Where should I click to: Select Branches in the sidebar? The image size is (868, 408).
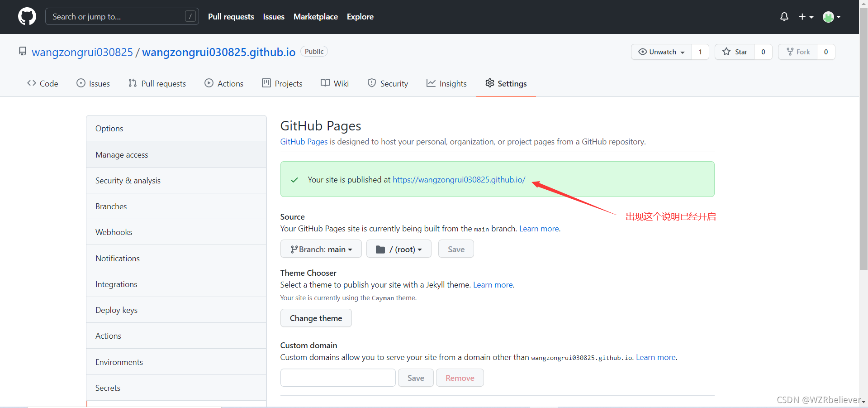click(x=176, y=206)
